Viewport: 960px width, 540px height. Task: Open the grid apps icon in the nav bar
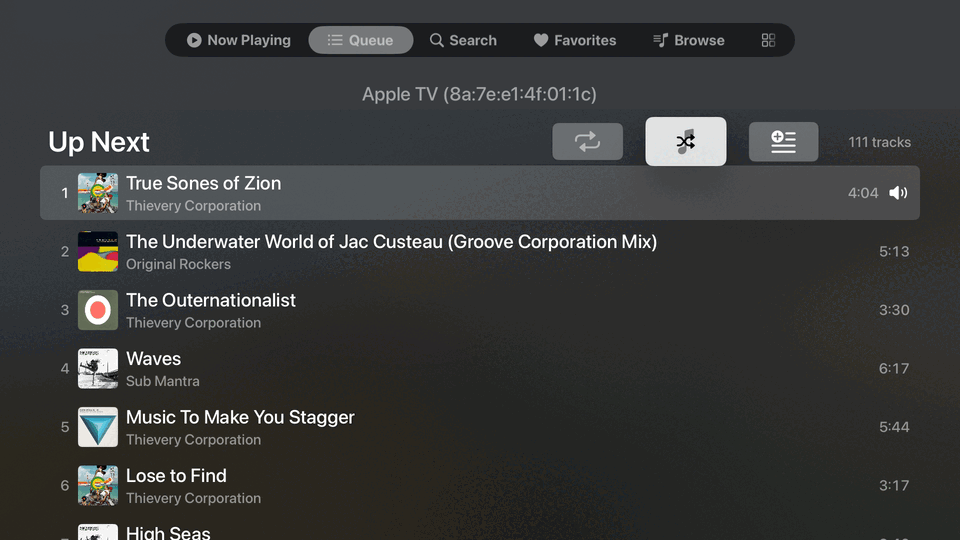pos(768,40)
